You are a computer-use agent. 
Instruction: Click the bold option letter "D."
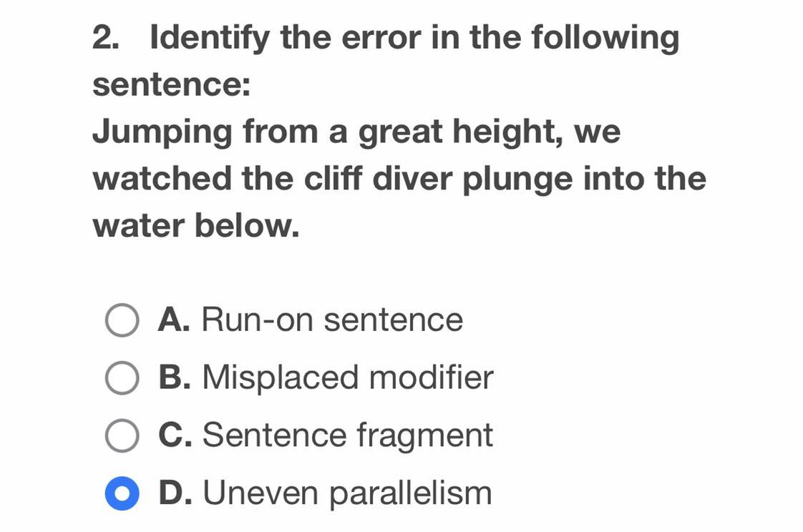coord(175,493)
